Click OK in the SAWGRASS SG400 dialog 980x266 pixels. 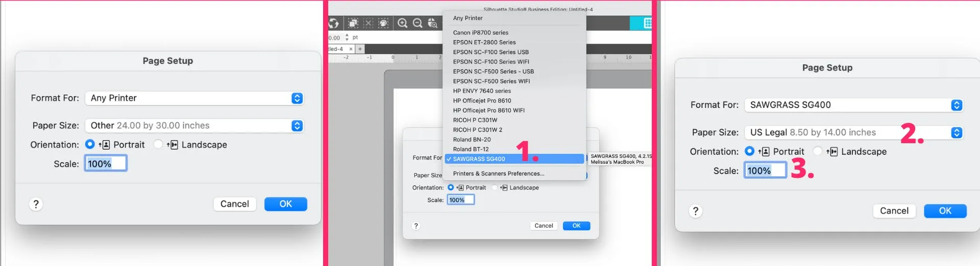[945, 211]
